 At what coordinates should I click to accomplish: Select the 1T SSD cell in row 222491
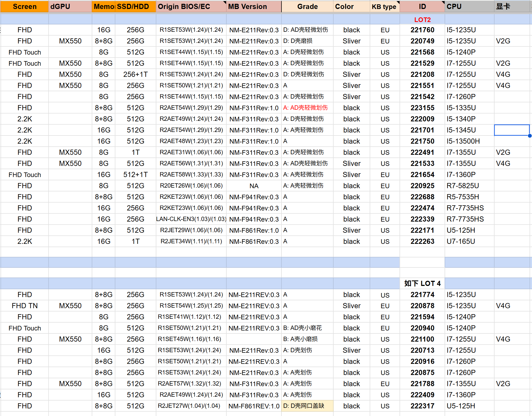click(135, 152)
